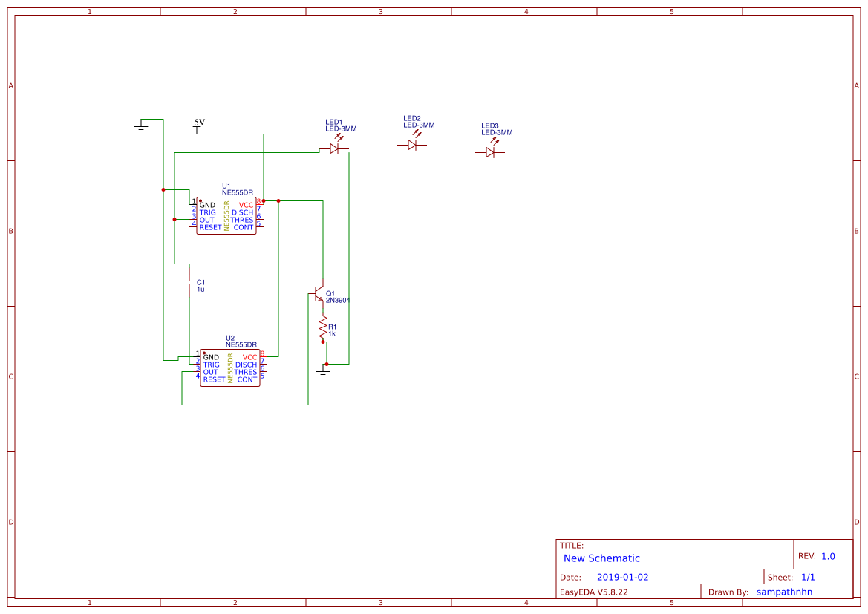Screen dimensions: 868x614
Task: Select the R1 resistor symbol
Action: pos(323,327)
